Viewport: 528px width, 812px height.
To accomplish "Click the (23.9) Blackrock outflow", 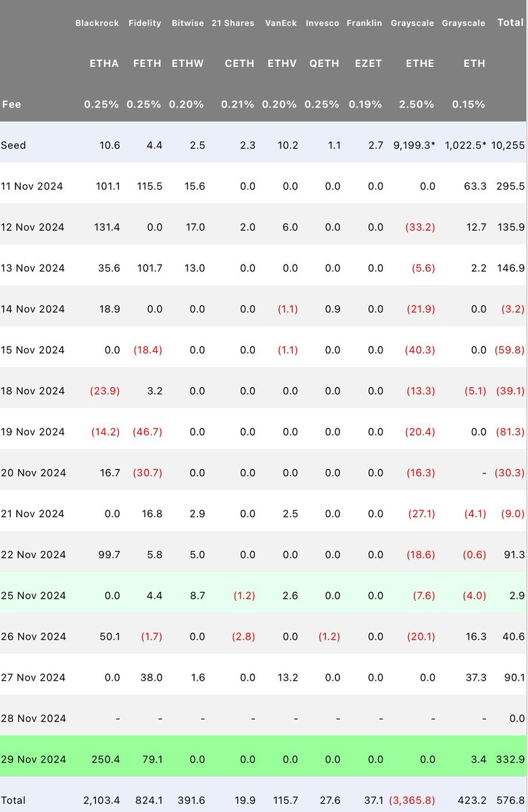I will click(105, 391).
